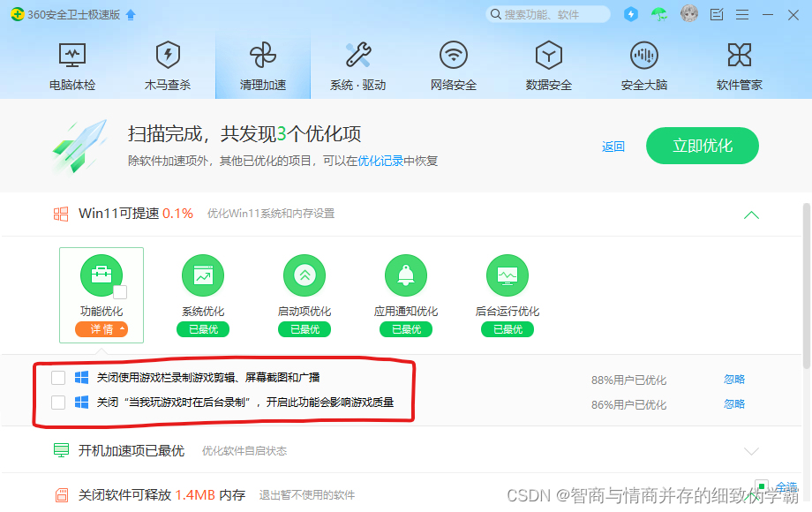Check 关闭"当我玩游戏时在后台录制" item

tap(58, 403)
